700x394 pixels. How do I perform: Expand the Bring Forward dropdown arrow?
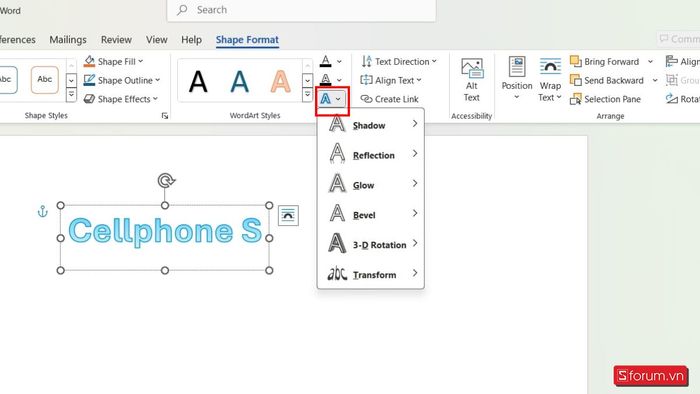650,62
